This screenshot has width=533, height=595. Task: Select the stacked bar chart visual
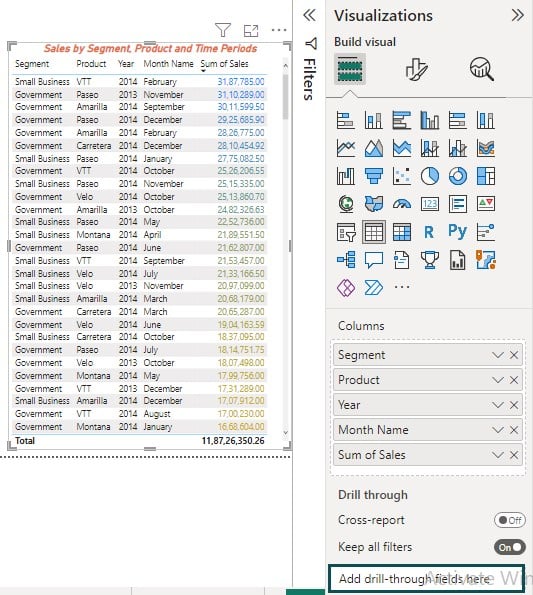[x=346, y=120]
